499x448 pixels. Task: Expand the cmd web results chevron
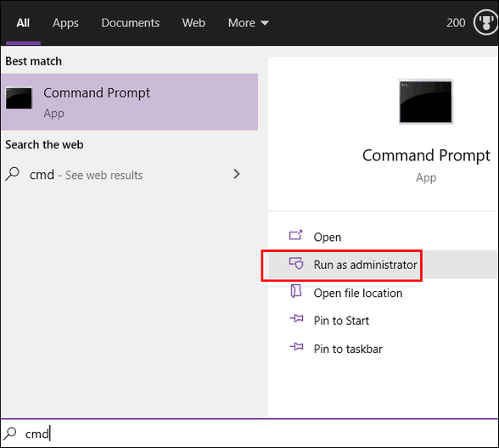coord(237,174)
